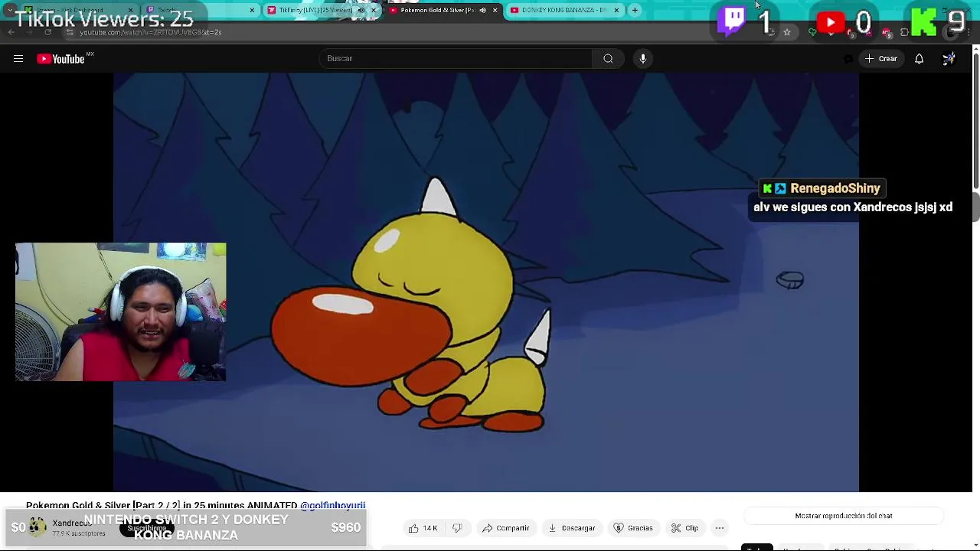980x551 pixels.
Task: Click the Gracias button
Action: (634, 528)
